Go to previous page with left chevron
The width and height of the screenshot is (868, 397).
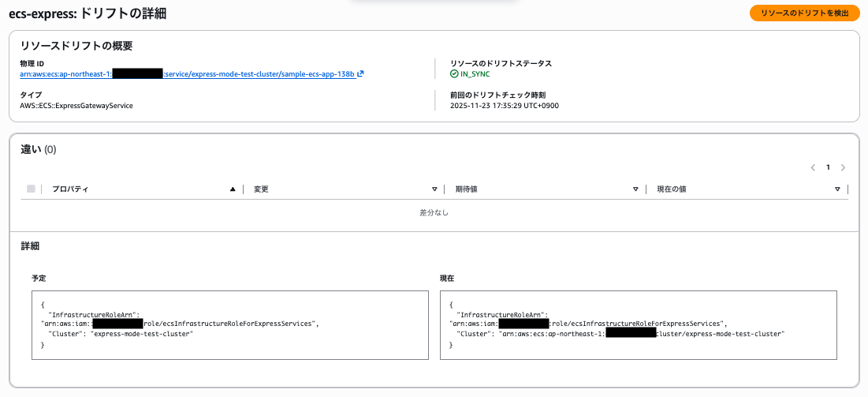coord(813,167)
